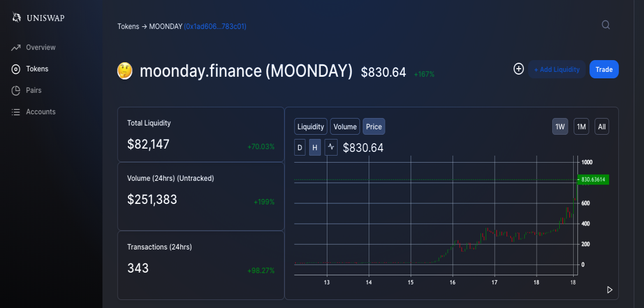This screenshot has width=644, height=308.
Task: Select the 1W time range
Action: click(560, 127)
